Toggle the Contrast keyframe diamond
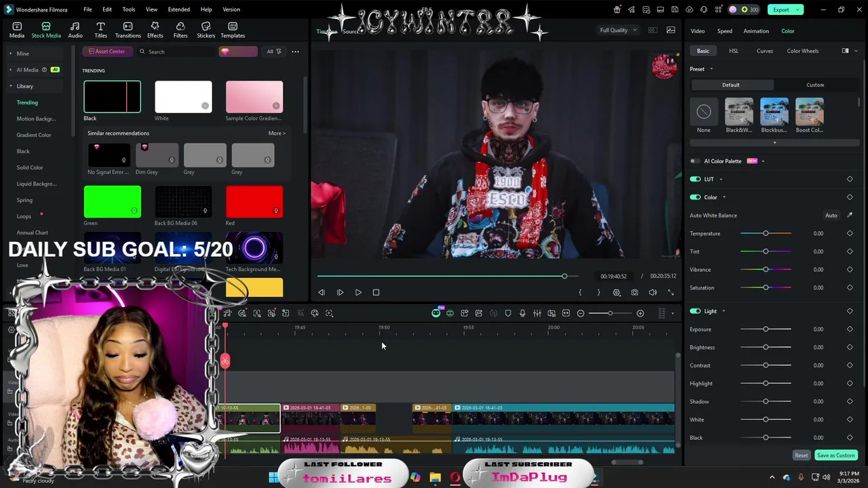868x488 pixels. click(x=850, y=365)
